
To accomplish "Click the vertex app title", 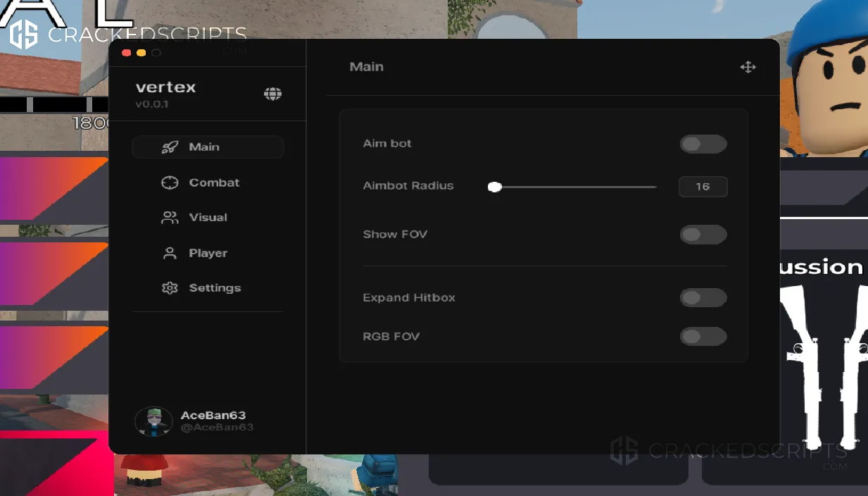I will [x=165, y=87].
